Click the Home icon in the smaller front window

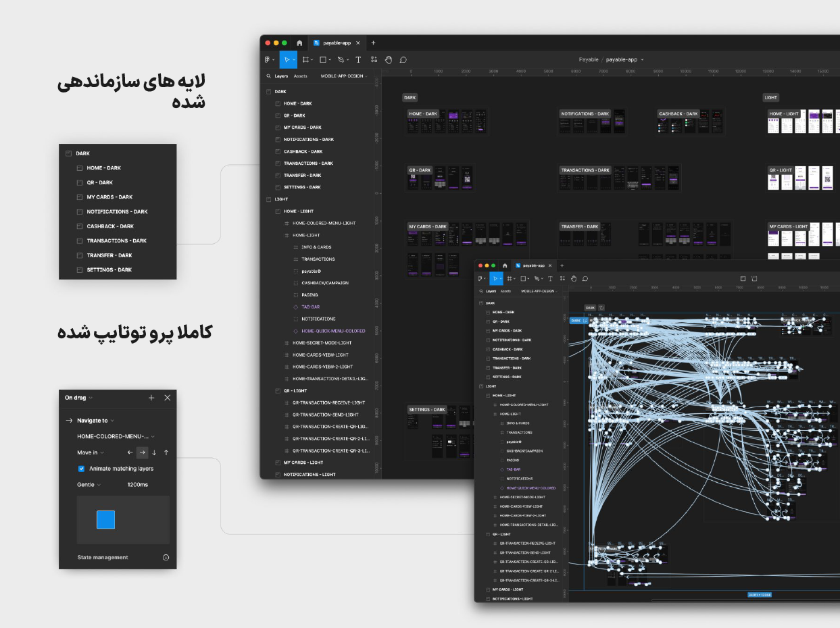tap(505, 266)
